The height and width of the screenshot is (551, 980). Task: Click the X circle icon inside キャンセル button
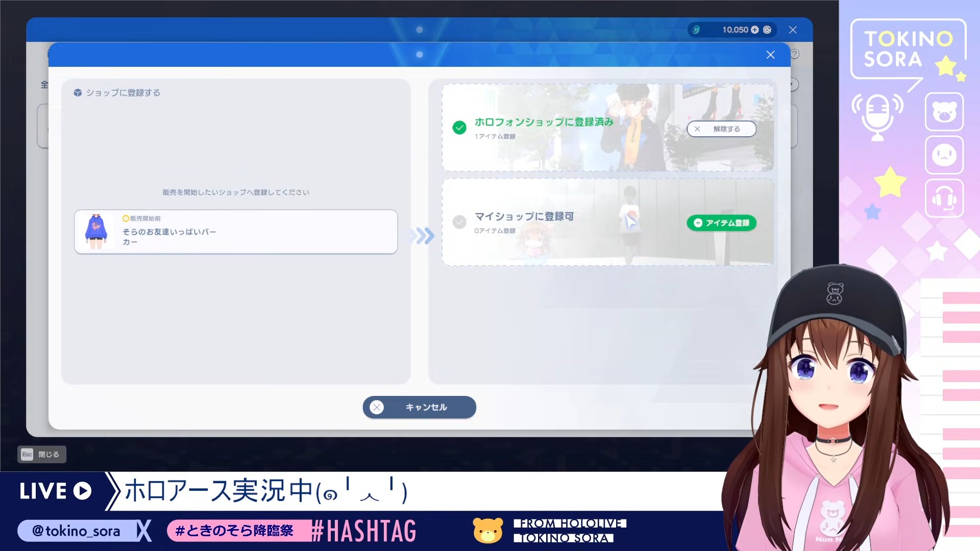point(377,407)
